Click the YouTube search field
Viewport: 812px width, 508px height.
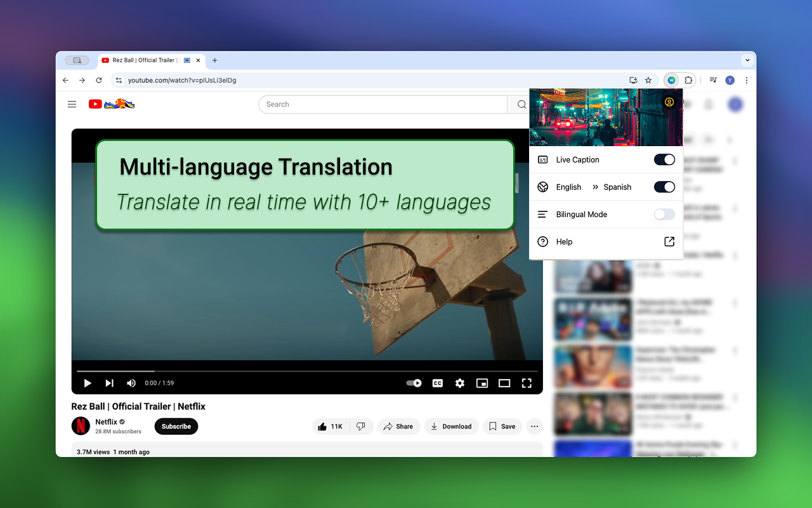tap(383, 104)
